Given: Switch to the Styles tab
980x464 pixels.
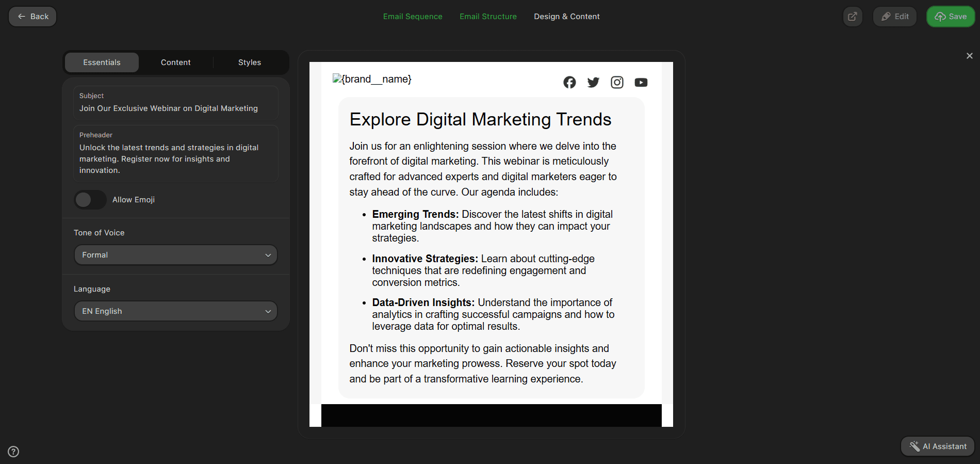Looking at the screenshot, I should (x=250, y=62).
